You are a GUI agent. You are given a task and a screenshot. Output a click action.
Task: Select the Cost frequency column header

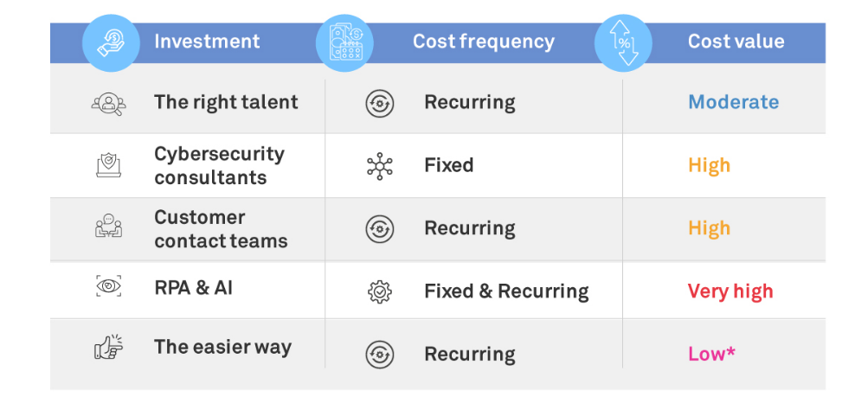[483, 42]
